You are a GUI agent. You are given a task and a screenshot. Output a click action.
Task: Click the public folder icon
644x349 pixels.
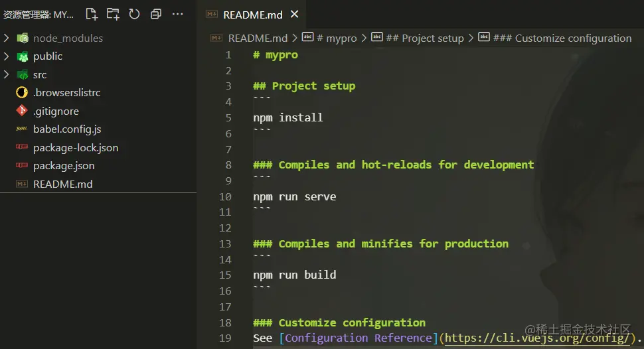22,56
